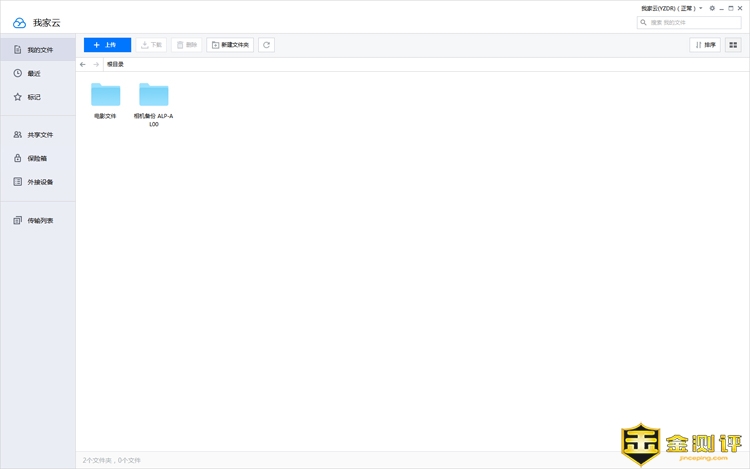Click the 新建文件夹 new folder button
The width and height of the screenshot is (750, 469).
coord(230,45)
